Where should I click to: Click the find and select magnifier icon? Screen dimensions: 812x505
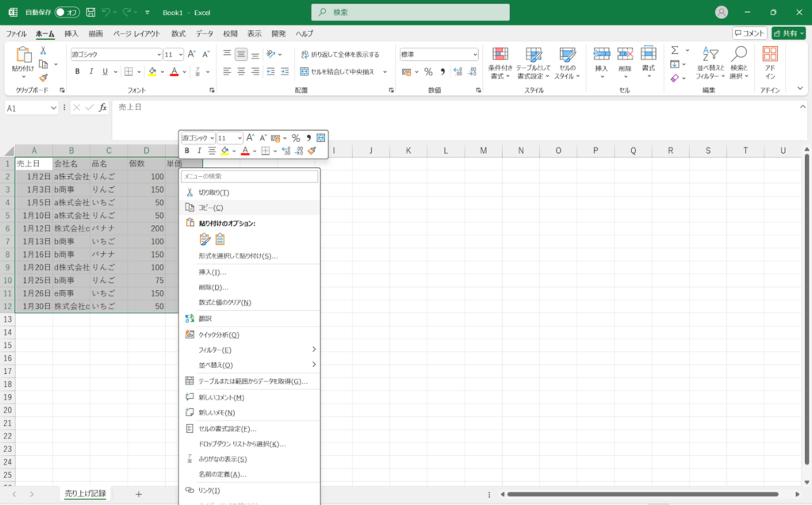coord(738,55)
